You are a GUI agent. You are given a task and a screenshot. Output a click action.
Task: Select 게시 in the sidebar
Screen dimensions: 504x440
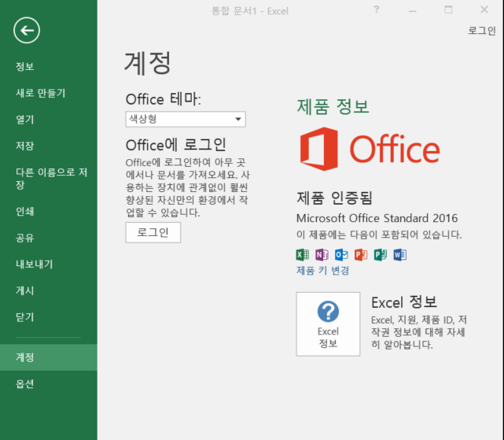point(49,290)
